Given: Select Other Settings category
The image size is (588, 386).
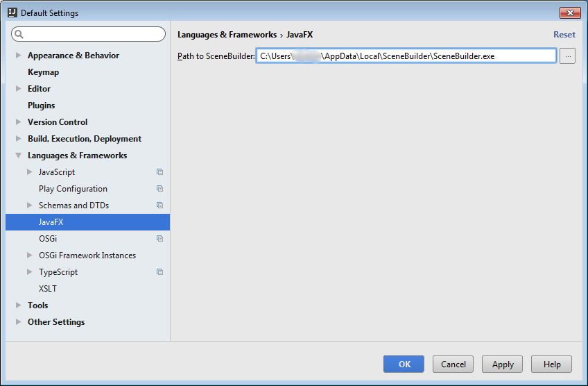Looking at the screenshot, I should coord(56,322).
